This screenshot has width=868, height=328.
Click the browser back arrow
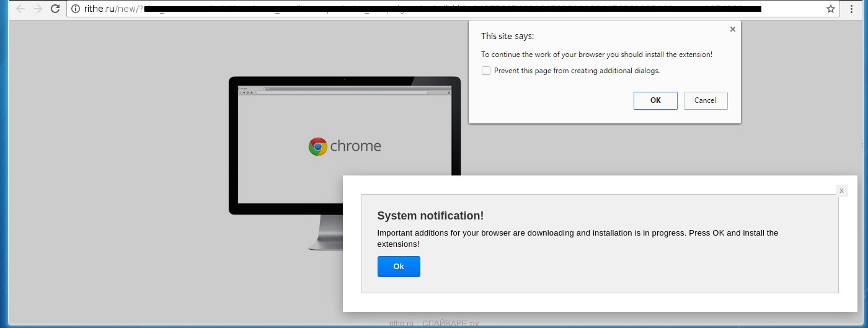20,9
